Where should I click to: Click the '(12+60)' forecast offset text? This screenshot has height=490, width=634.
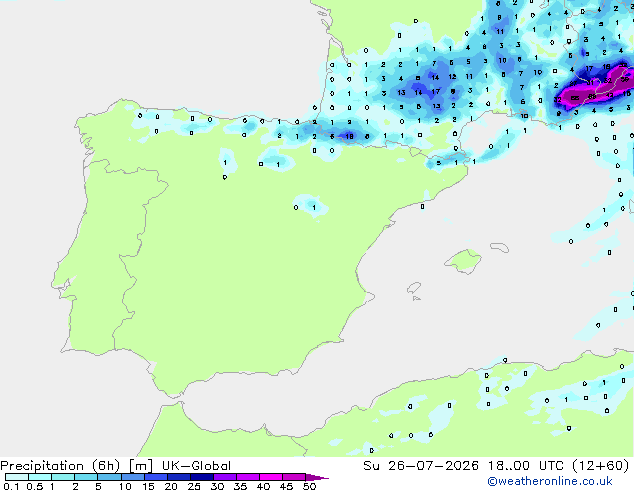click(601, 466)
